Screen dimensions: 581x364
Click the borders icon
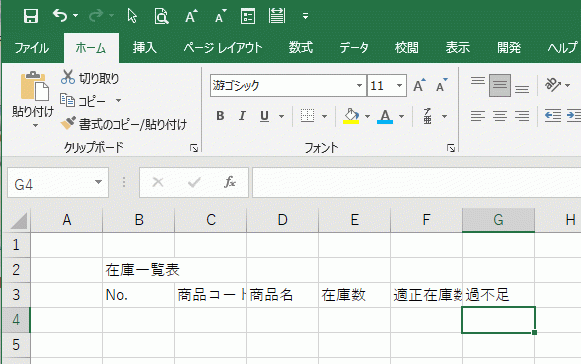[308, 116]
